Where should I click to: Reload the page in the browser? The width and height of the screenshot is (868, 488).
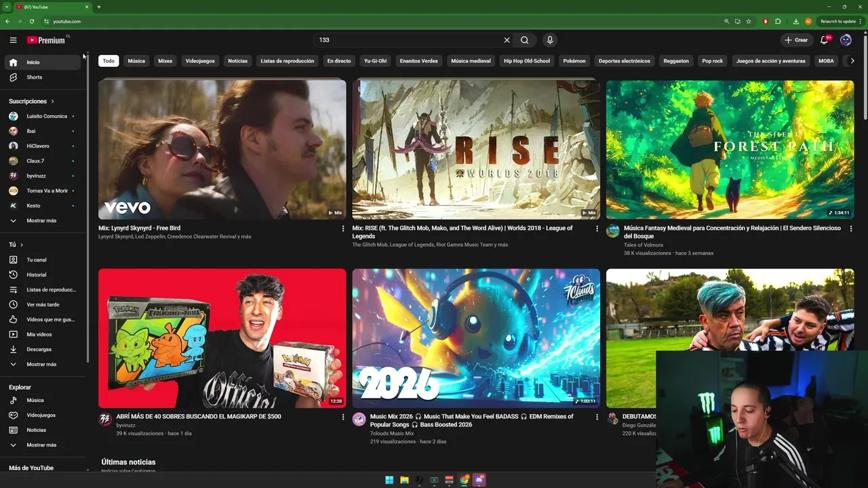[x=32, y=21]
